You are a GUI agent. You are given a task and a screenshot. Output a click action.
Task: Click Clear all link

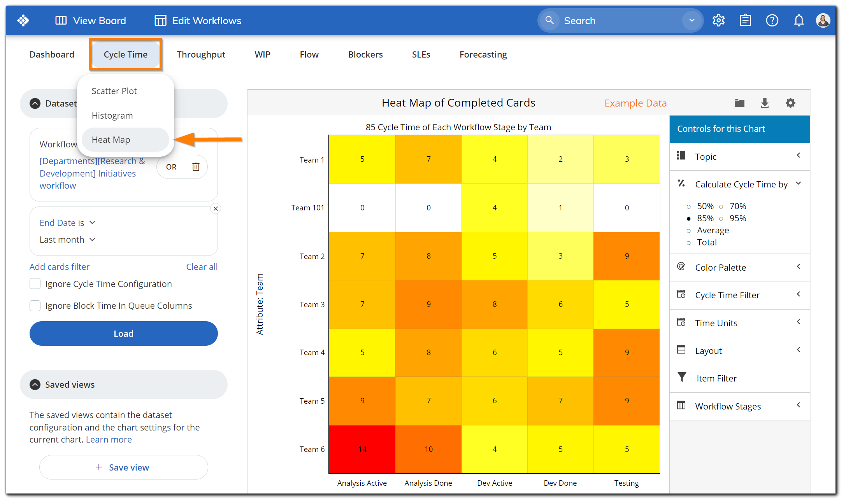point(202,267)
